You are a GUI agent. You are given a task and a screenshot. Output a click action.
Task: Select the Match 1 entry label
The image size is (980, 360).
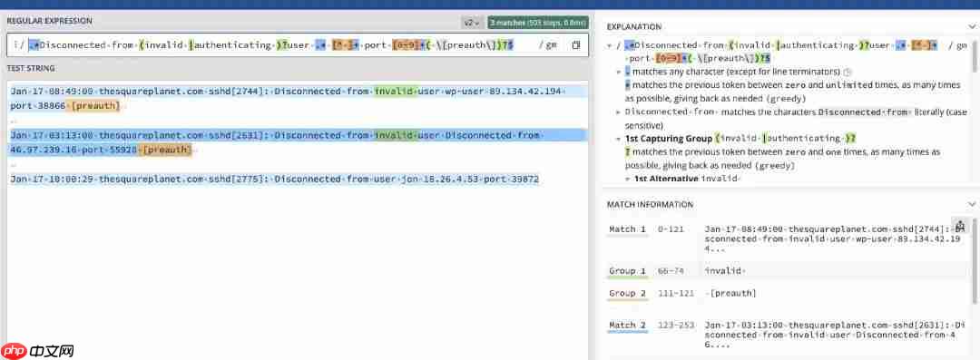click(628, 229)
